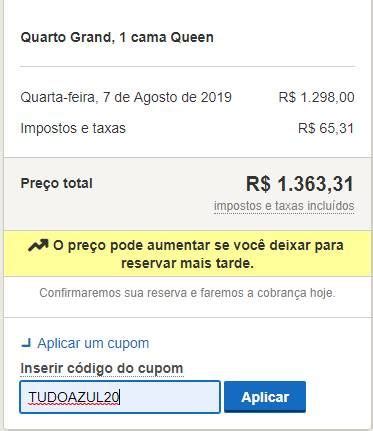Click the TUDOAZUL20 text in coupon field
The height and width of the screenshot is (431, 373).
pyautogui.click(x=74, y=397)
